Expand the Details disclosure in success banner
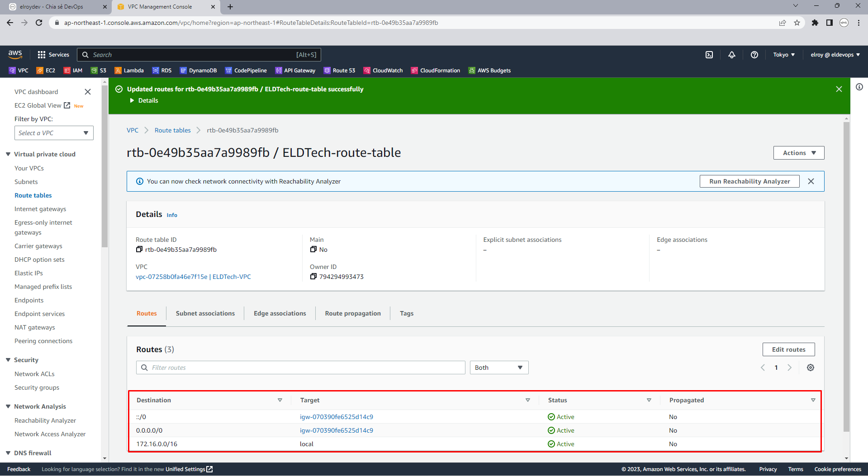 (144, 100)
